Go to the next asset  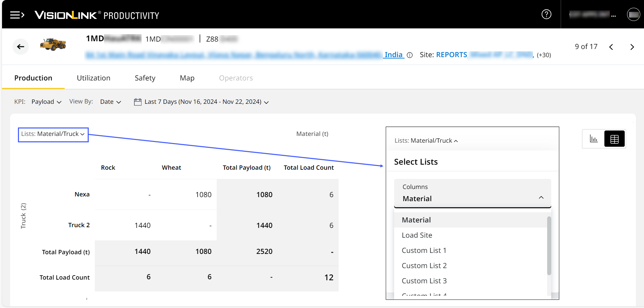click(632, 47)
